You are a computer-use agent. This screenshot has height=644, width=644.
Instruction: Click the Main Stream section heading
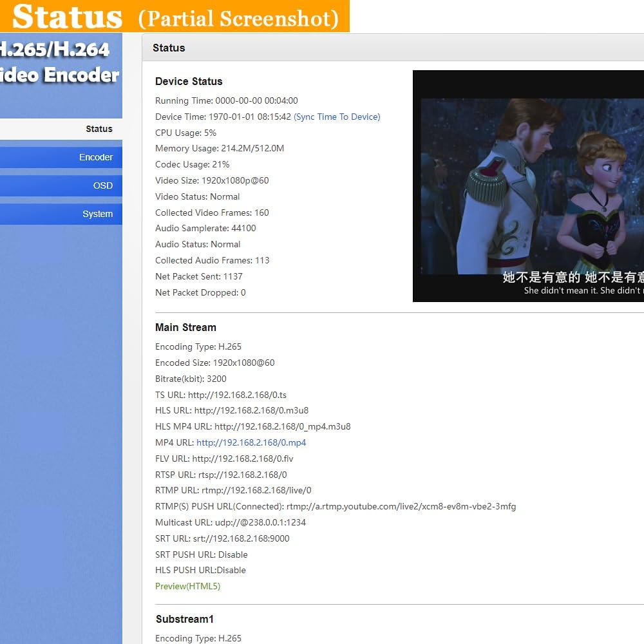click(x=185, y=327)
